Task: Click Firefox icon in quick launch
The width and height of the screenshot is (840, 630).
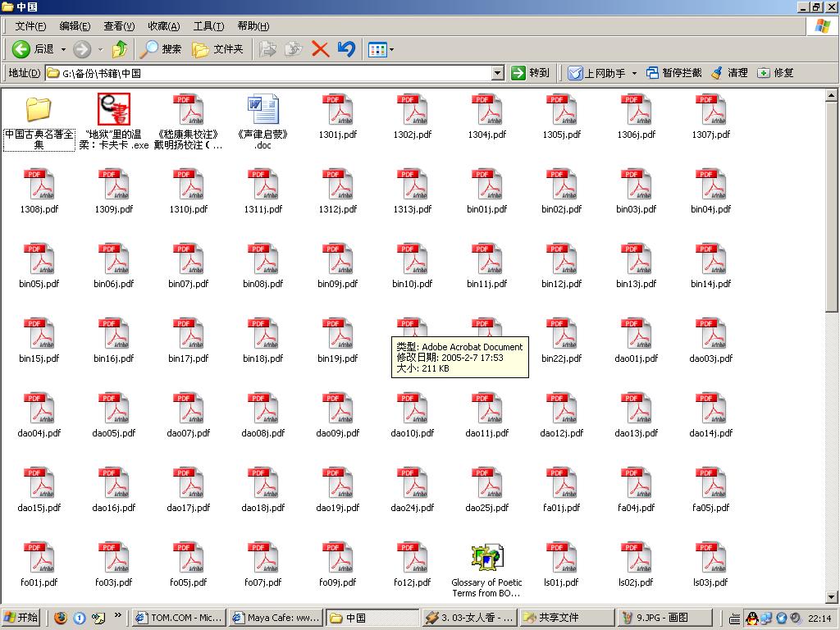Action: point(61,618)
